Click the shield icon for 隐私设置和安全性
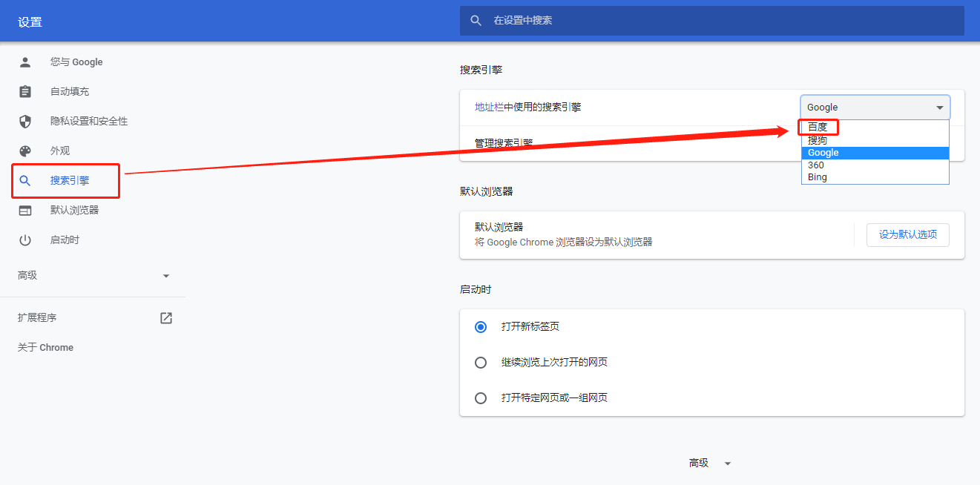The image size is (980, 485). tap(25, 122)
